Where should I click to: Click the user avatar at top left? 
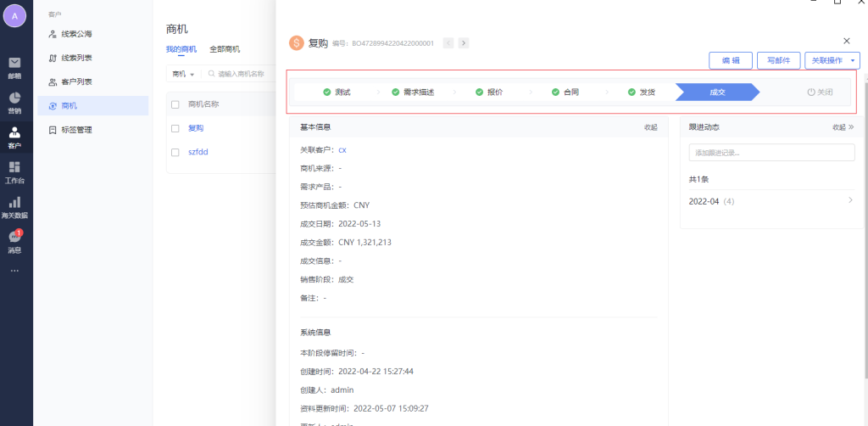14,16
